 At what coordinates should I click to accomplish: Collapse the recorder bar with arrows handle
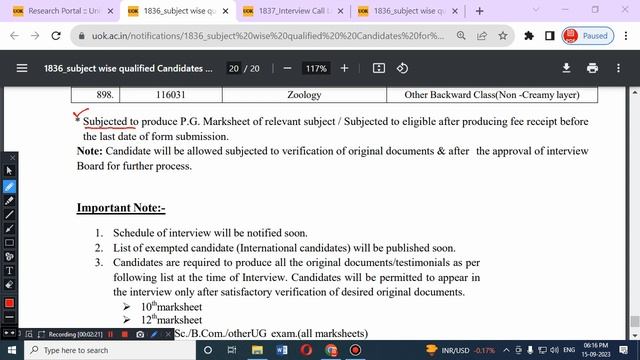point(9,333)
